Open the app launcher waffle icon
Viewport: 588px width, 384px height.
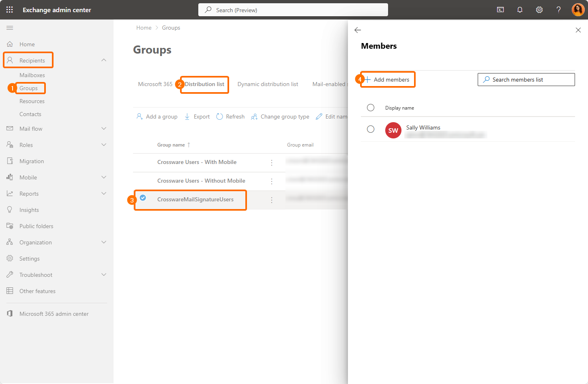click(10, 10)
